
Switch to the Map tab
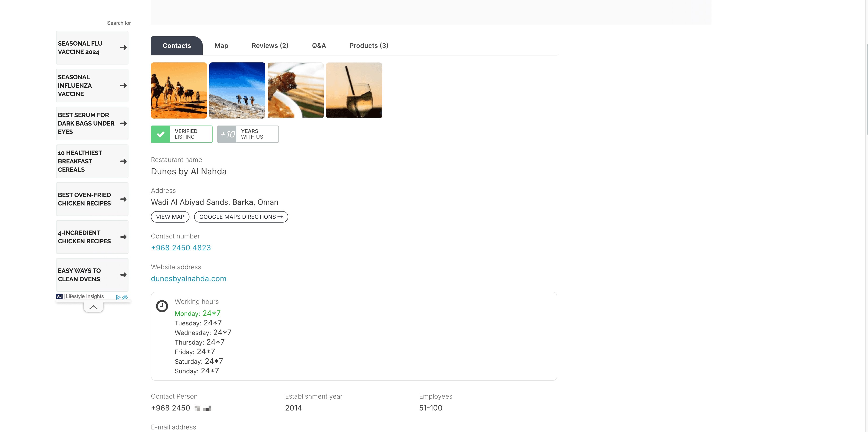(x=221, y=46)
